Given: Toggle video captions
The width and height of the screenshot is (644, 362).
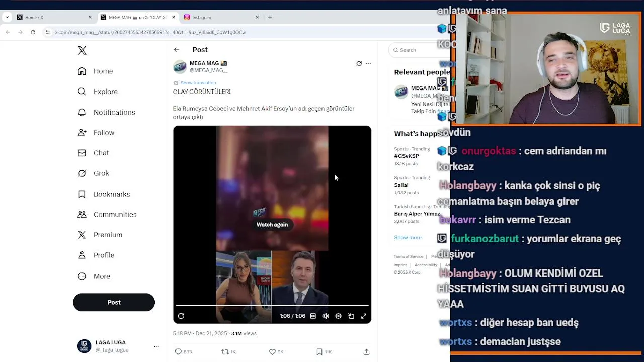Looking at the screenshot, I should point(313,316).
